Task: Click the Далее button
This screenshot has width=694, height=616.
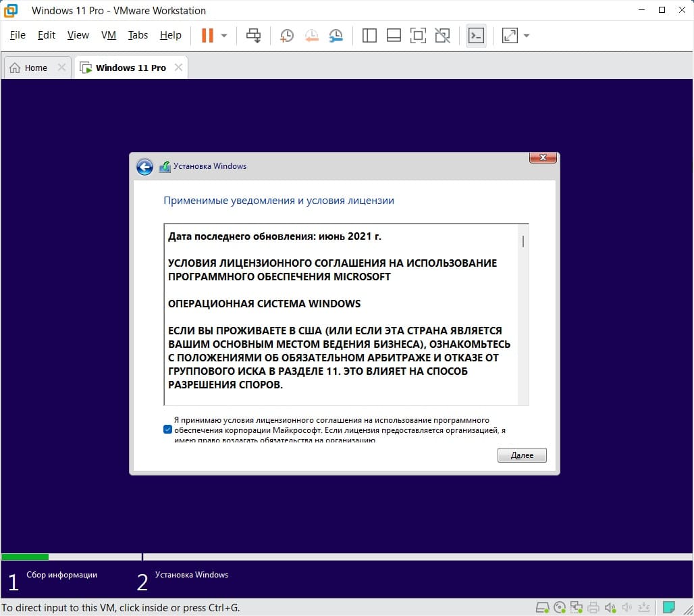Action: (x=522, y=455)
